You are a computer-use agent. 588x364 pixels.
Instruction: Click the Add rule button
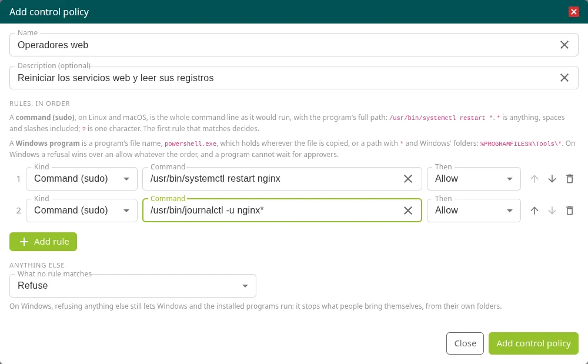43,242
